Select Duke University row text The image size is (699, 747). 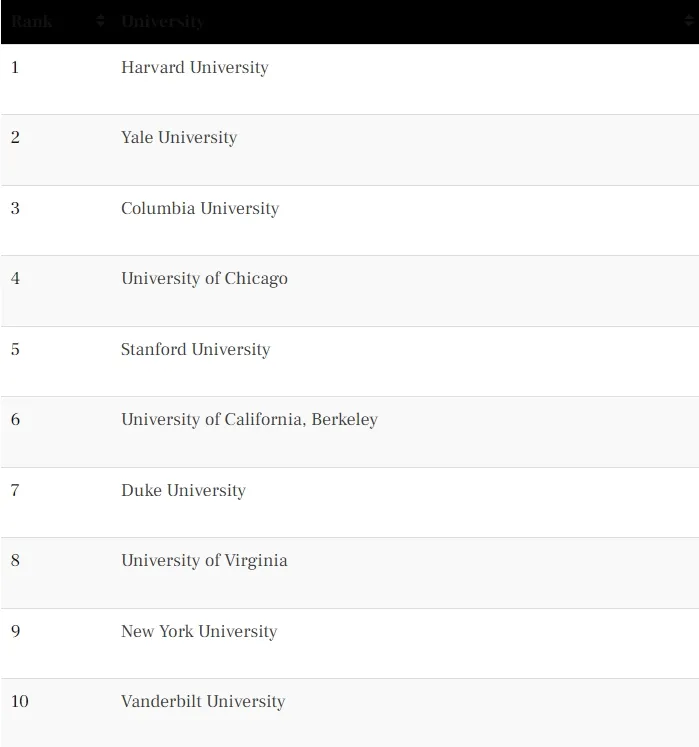point(183,490)
